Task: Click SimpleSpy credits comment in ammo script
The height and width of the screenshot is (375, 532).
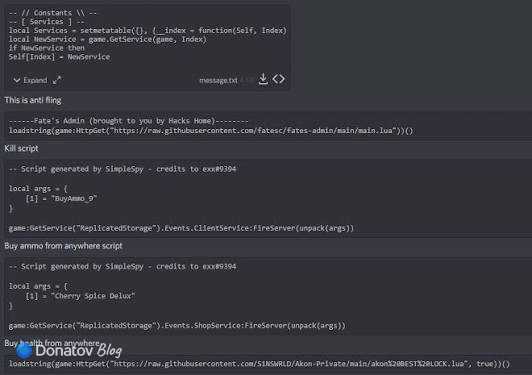Action: pos(122,169)
